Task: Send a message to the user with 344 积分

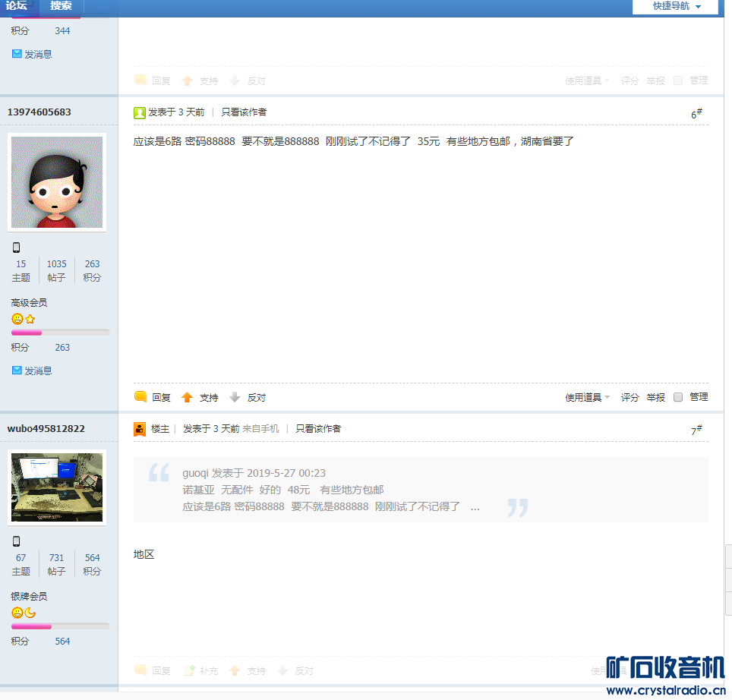Action: coord(38,54)
